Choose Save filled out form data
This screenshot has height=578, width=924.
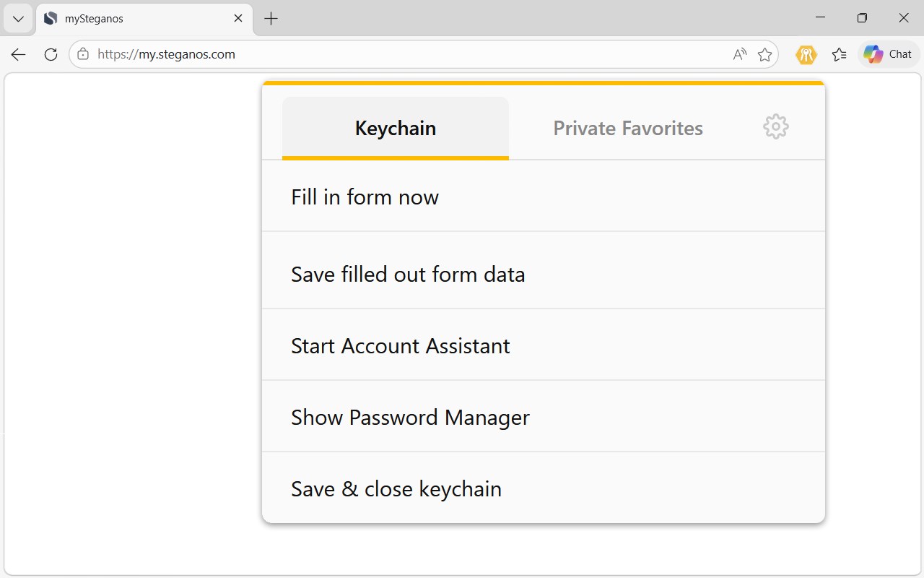tap(544, 274)
